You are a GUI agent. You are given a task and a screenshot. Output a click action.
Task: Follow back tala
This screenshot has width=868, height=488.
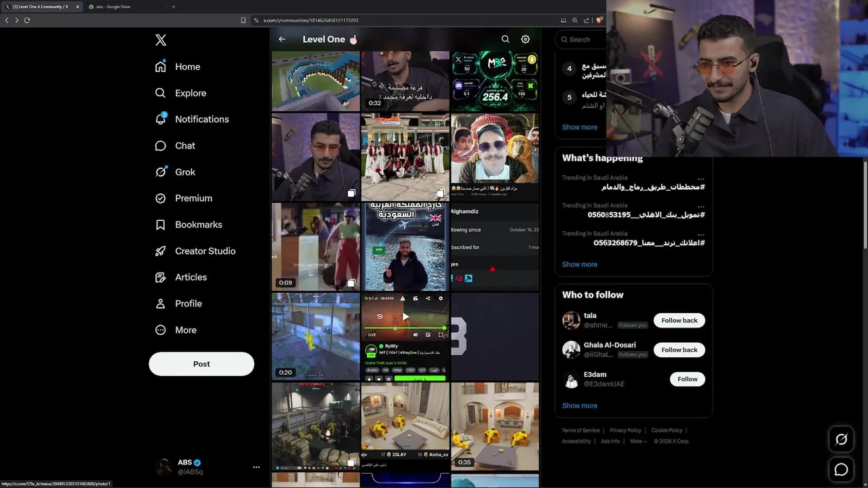pos(679,321)
